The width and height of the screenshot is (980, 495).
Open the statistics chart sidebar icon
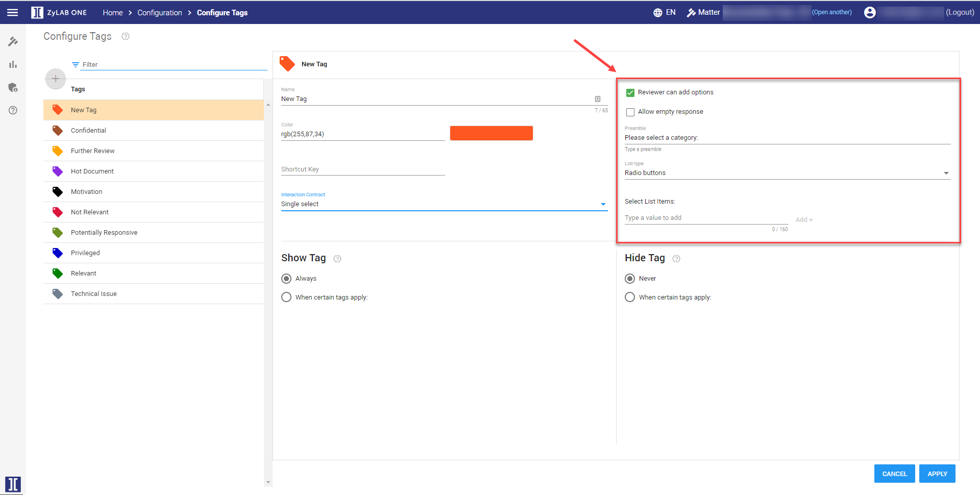pos(13,64)
